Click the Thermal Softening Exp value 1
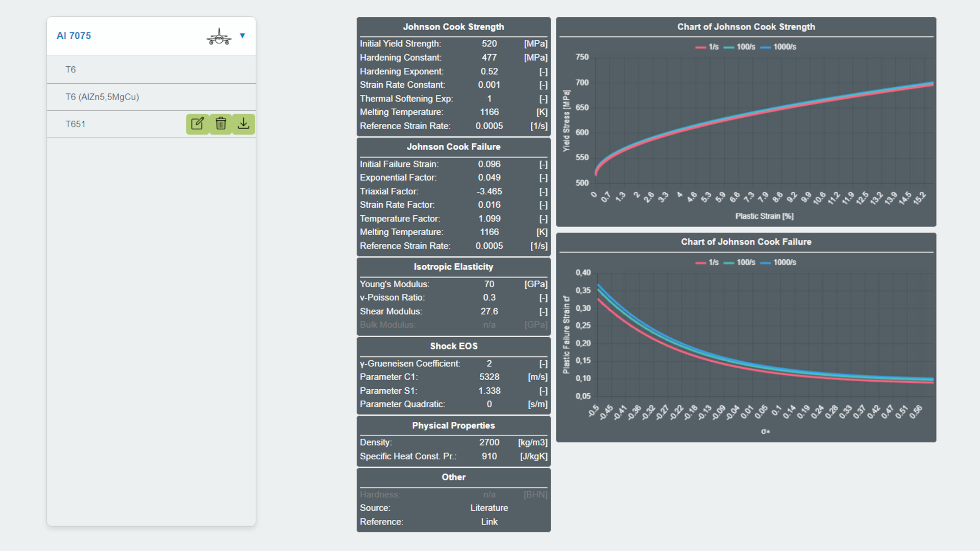The height and width of the screenshot is (551, 980). 489,98
